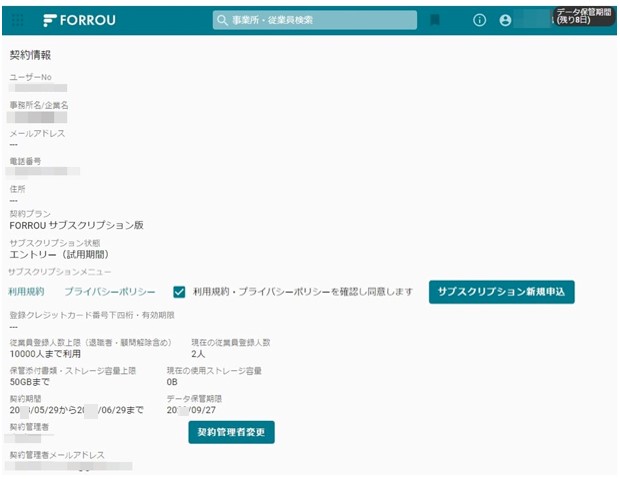Select the 0B current storage value

tap(172, 382)
